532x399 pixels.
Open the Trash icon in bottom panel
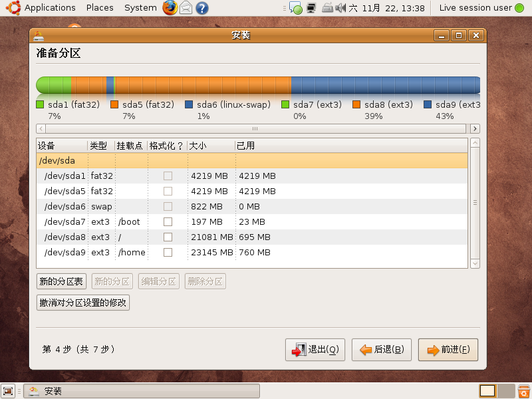coord(524,391)
